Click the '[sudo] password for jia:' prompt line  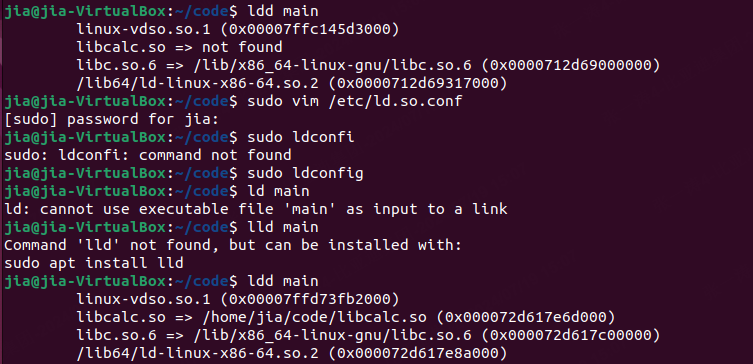coord(111,120)
